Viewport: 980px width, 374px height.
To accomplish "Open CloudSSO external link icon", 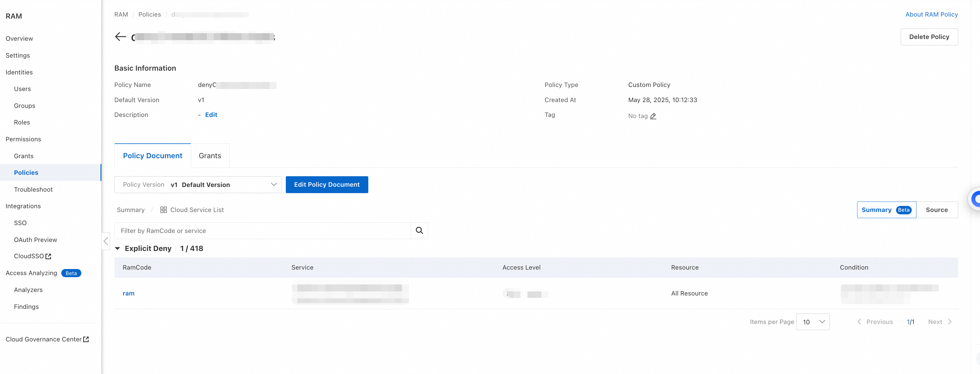I will pos(48,257).
